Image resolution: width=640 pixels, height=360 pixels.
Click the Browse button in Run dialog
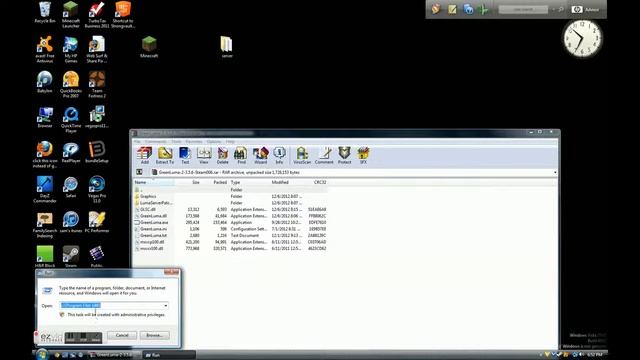click(x=154, y=335)
